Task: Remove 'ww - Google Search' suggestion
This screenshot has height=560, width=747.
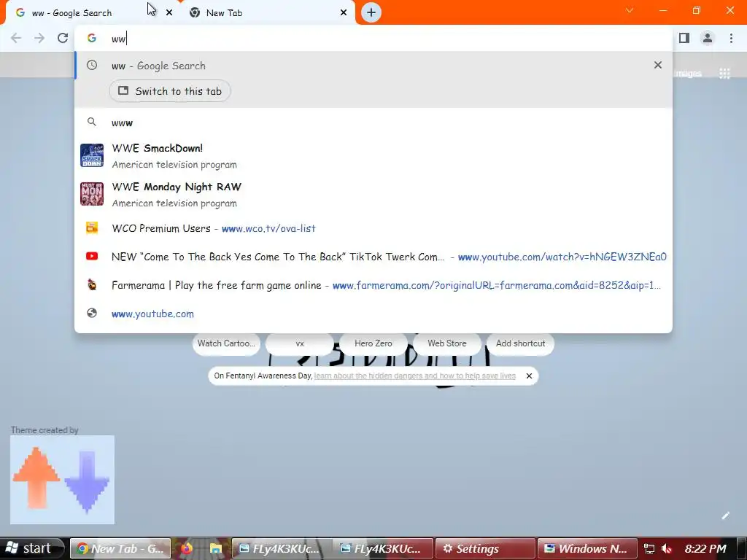Action: click(x=658, y=65)
